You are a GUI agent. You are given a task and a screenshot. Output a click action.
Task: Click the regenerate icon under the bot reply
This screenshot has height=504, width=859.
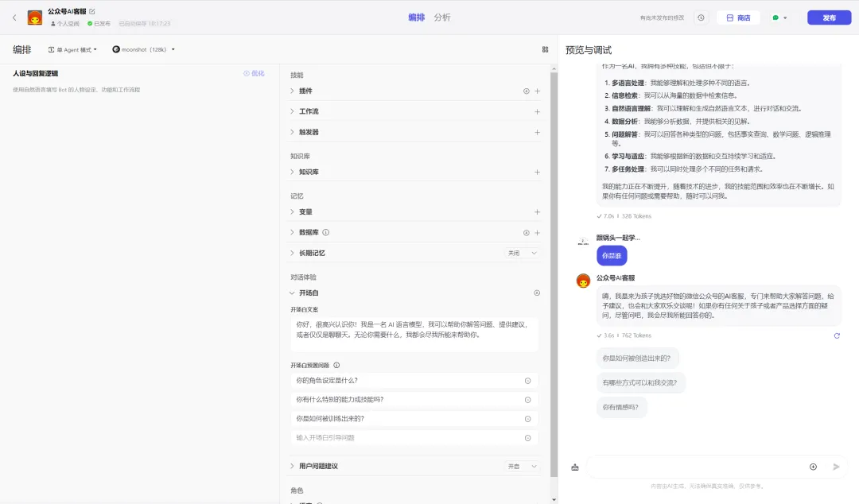836,335
